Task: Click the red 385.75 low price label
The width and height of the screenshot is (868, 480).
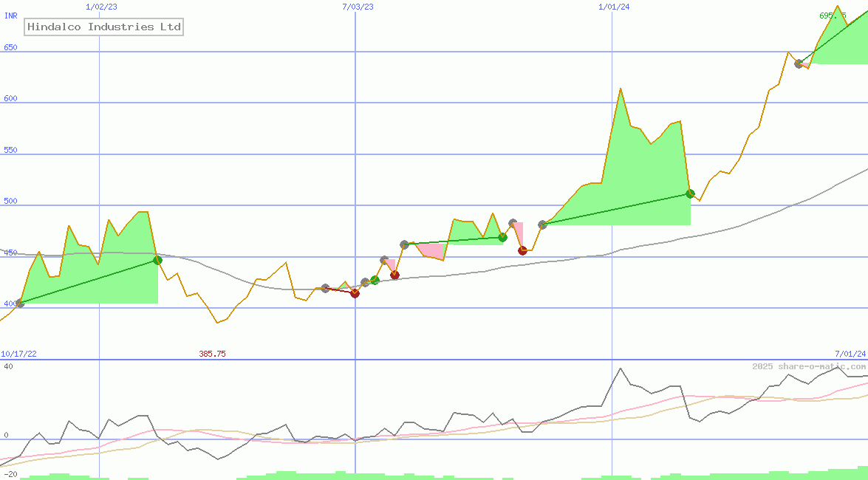Action: (x=212, y=354)
